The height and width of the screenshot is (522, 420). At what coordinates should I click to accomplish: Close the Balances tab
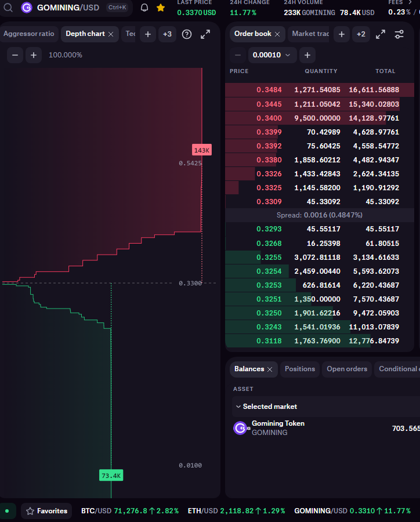pyautogui.click(x=270, y=369)
